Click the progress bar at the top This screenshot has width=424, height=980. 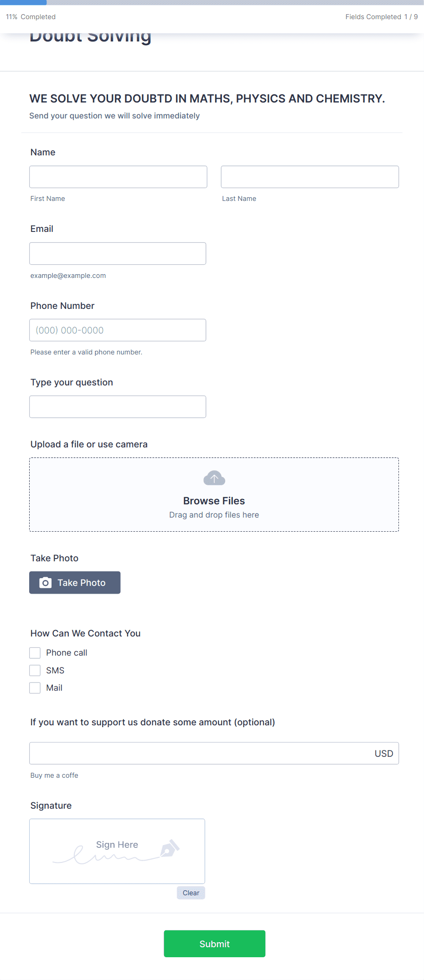pyautogui.click(x=212, y=2)
